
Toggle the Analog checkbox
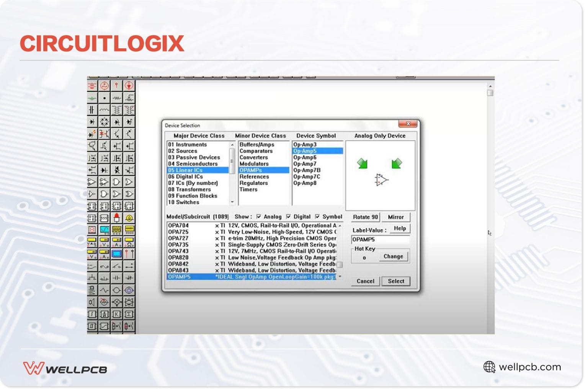(x=258, y=217)
